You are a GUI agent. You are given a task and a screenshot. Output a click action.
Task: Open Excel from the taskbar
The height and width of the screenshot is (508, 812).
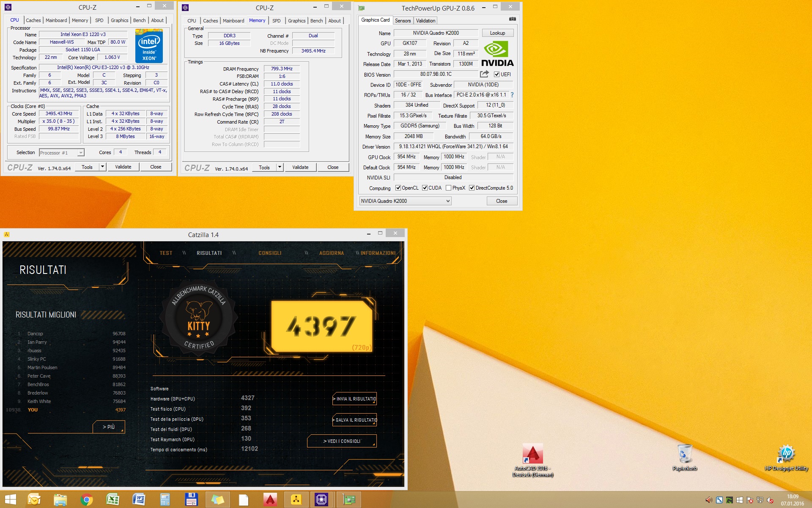pyautogui.click(x=112, y=500)
